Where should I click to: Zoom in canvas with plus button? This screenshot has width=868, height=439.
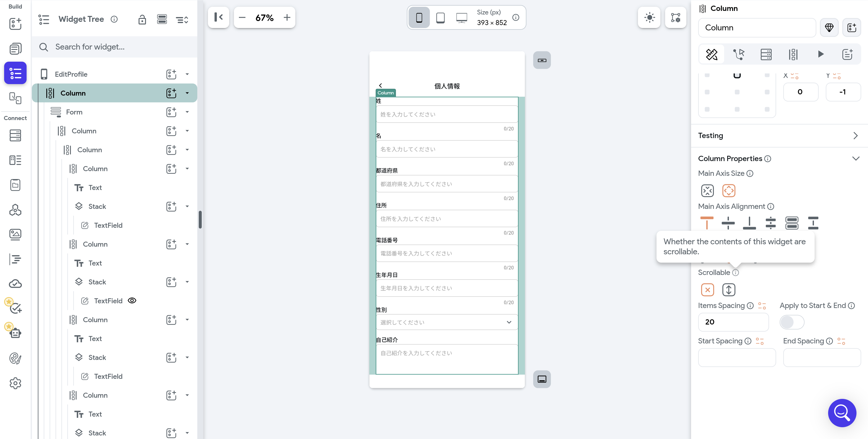point(287,17)
